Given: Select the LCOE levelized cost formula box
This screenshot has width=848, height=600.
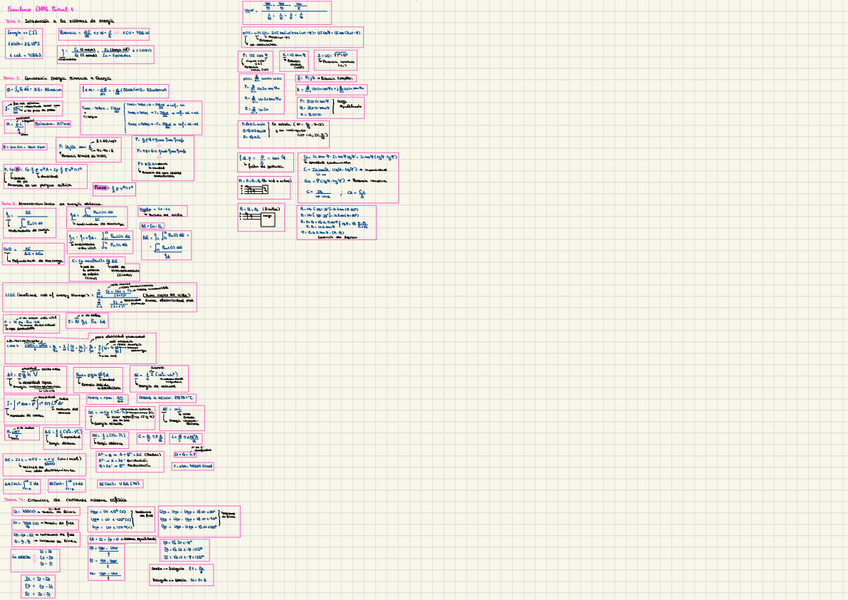Looking at the screenshot, I should pos(100,297).
